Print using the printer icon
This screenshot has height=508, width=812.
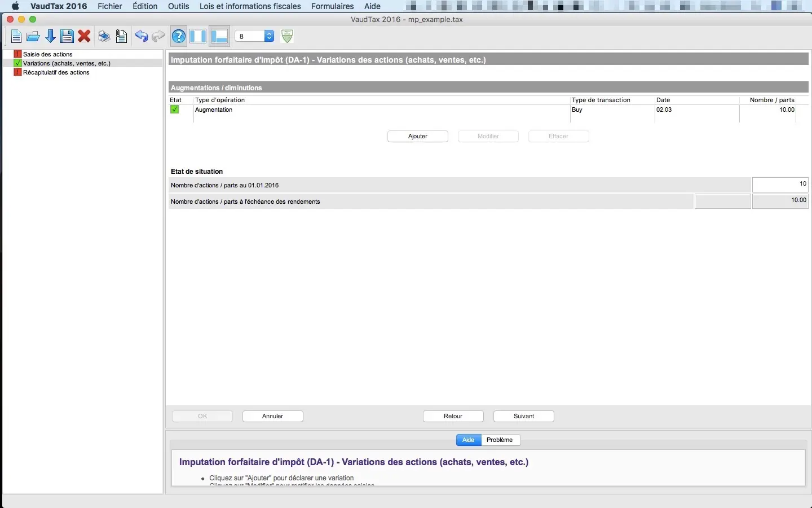(104, 37)
